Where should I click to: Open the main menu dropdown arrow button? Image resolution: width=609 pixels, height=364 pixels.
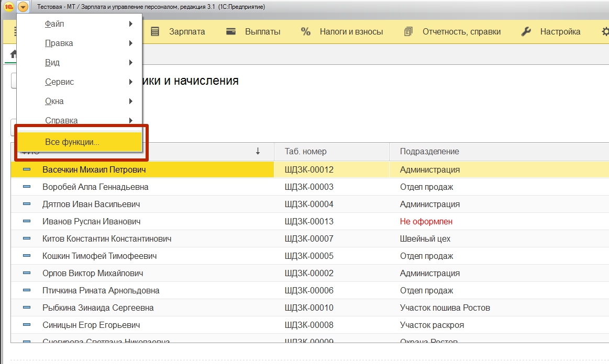click(x=23, y=7)
